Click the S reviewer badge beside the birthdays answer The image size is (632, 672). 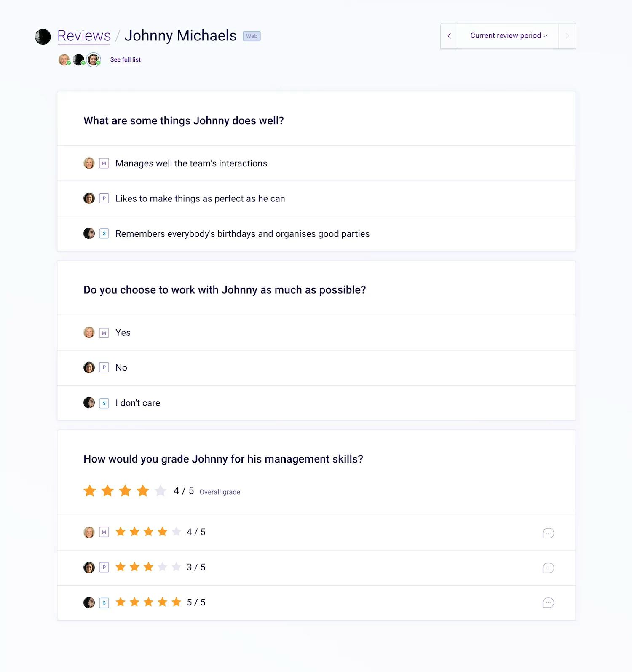tap(104, 233)
